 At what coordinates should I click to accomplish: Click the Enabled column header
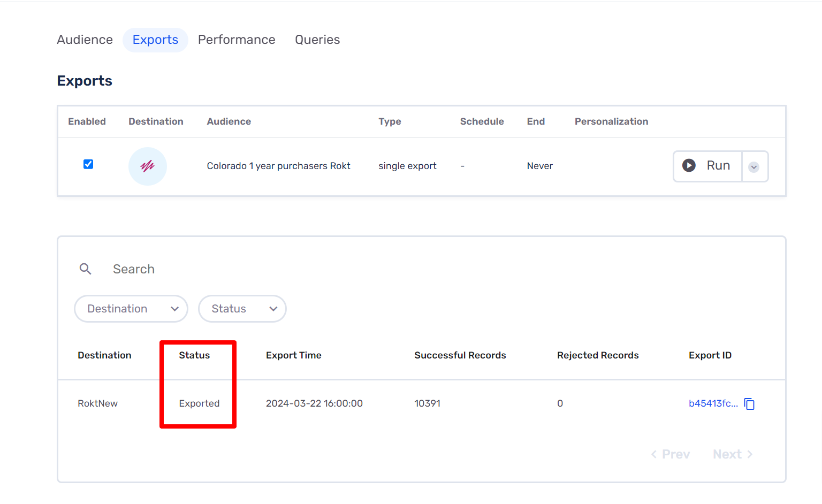(x=87, y=121)
